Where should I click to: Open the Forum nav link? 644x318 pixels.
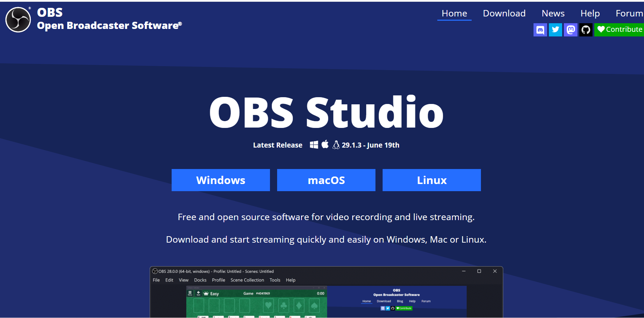pyautogui.click(x=629, y=14)
